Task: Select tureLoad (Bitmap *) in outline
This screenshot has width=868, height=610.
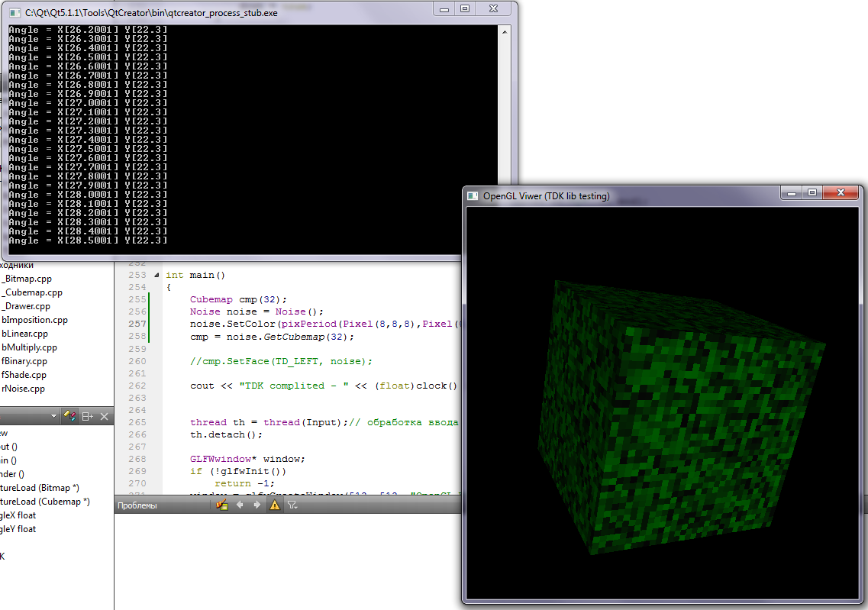Action: pyautogui.click(x=40, y=488)
